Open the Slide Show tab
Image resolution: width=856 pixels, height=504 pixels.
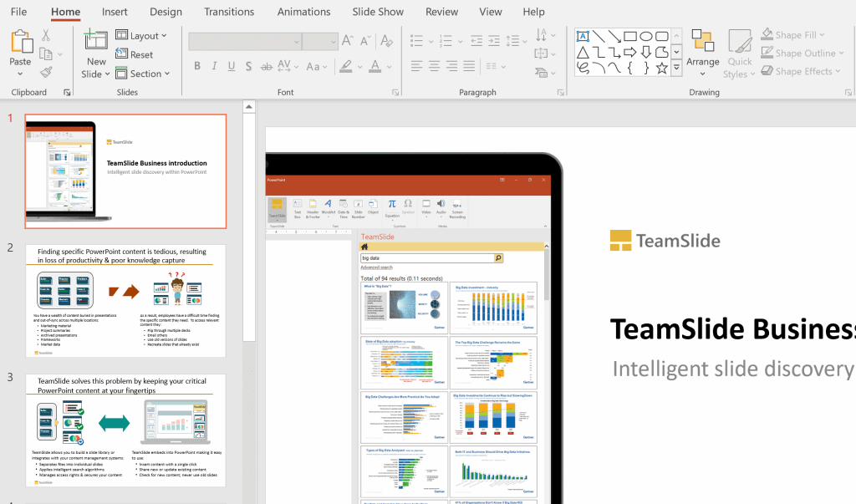pos(377,12)
